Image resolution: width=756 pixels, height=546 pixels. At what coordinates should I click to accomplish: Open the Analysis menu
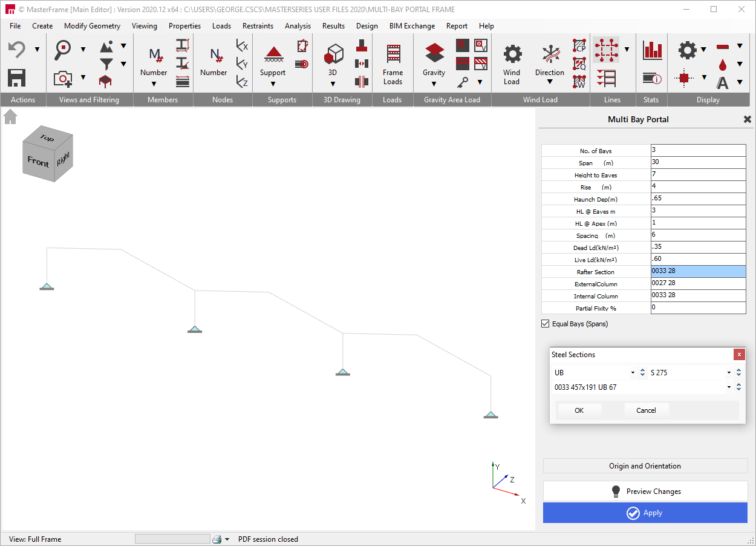298,26
